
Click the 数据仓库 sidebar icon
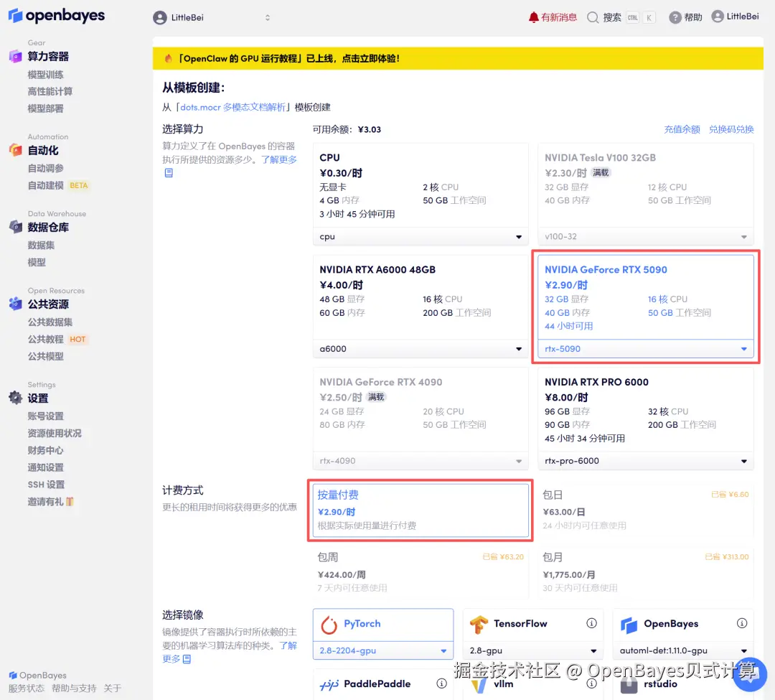click(15, 227)
